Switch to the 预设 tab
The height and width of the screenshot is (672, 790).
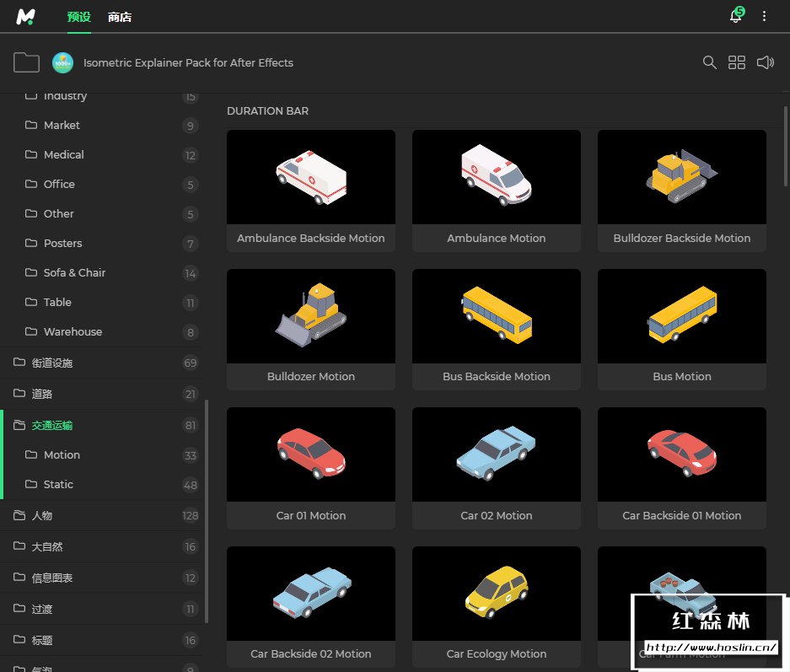point(78,17)
